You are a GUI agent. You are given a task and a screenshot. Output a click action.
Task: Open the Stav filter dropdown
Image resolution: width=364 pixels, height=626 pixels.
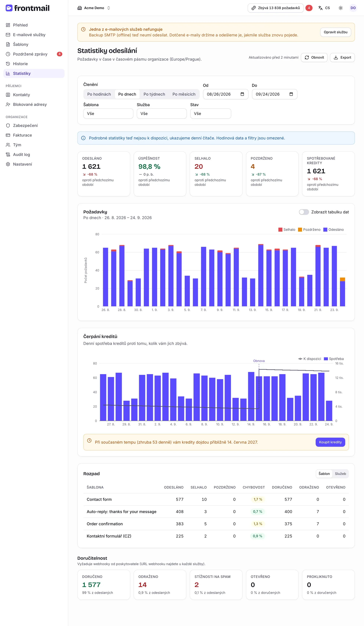211,114
